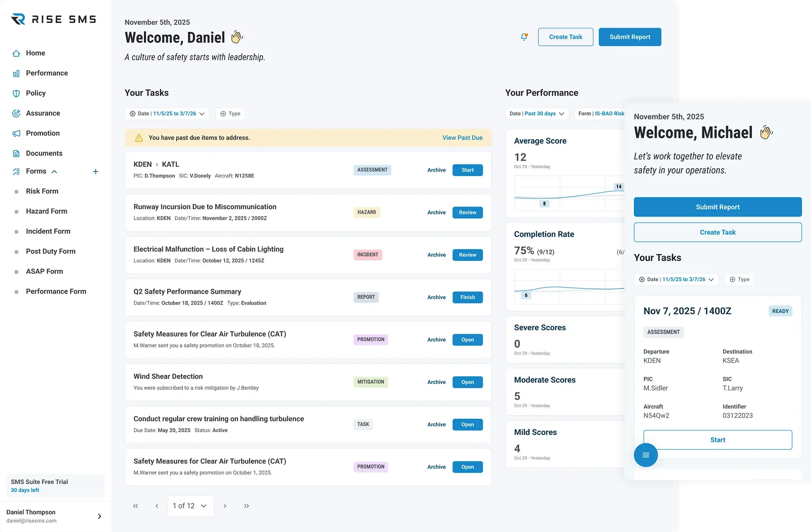
Task: Open the Type filter
Action: pos(230,113)
